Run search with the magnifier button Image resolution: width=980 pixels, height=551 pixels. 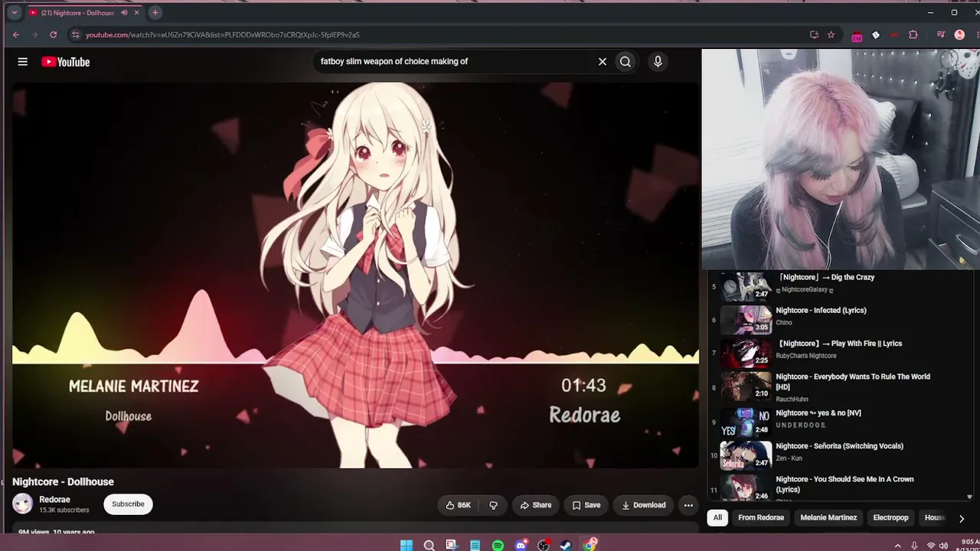pyautogui.click(x=626, y=62)
